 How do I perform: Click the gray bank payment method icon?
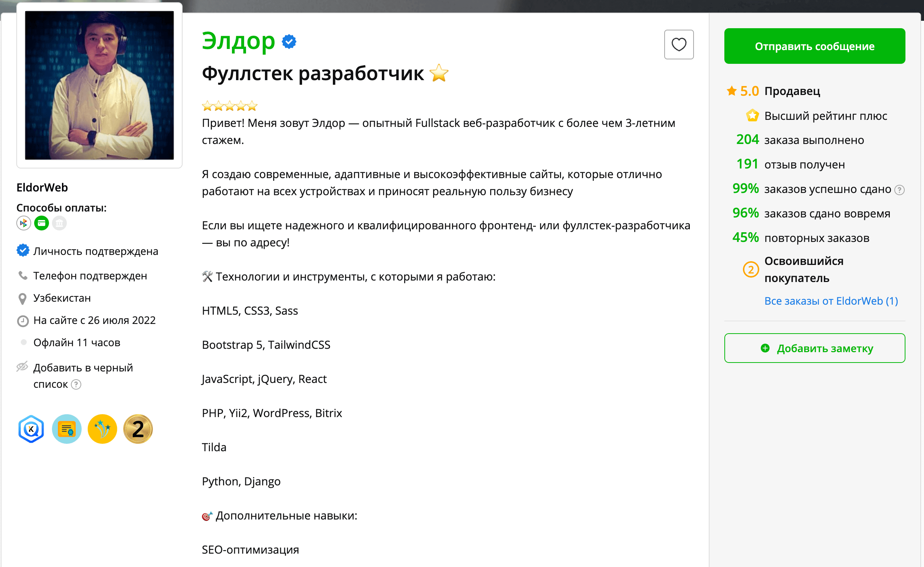59,223
